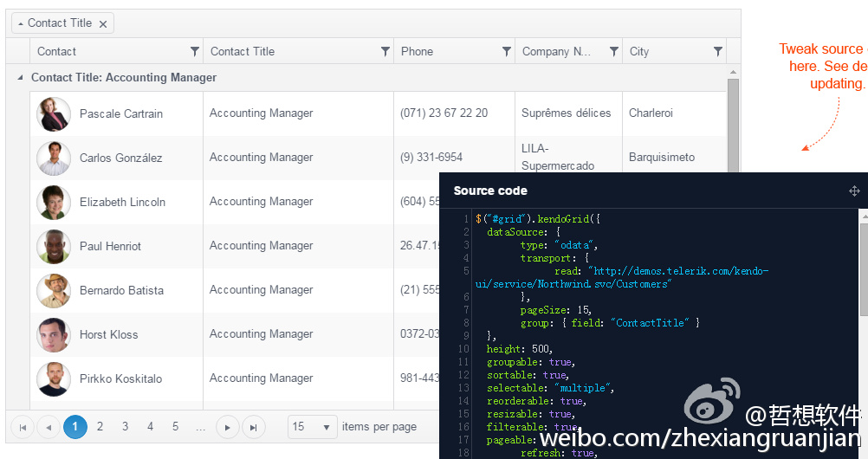Click phone number (9) 331-6954
The image size is (868, 459).
tap(431, 158)
